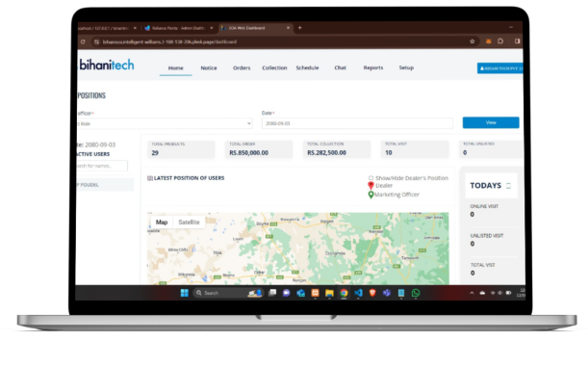Open Outlook from the taskbar
Image resolution: width=588 pixels, height=367 pixels.
pyautogui.click(x=301, y=293)
